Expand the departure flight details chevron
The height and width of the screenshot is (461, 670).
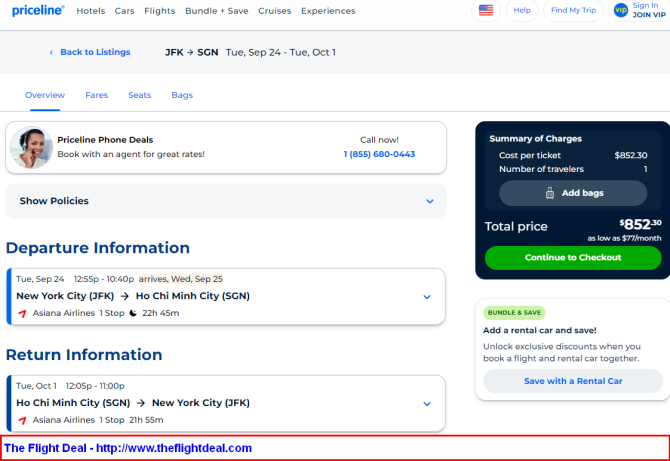[426, 297]
